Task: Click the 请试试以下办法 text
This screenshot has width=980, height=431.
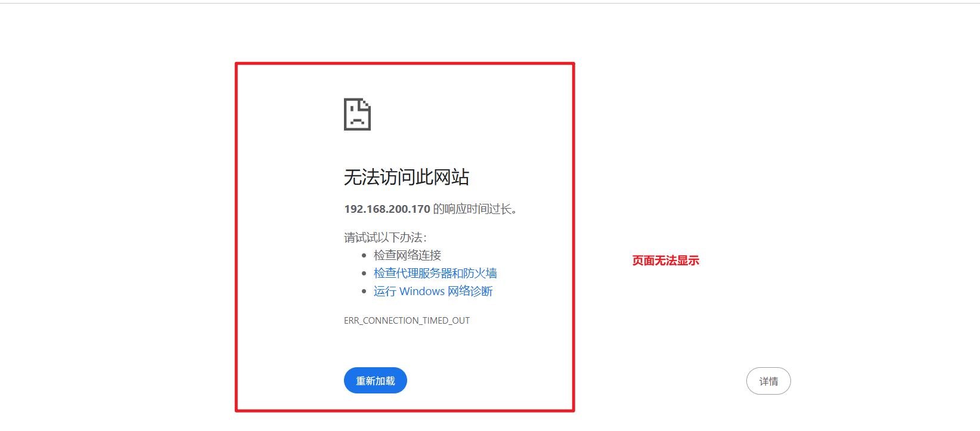Action: pos(385,237)
